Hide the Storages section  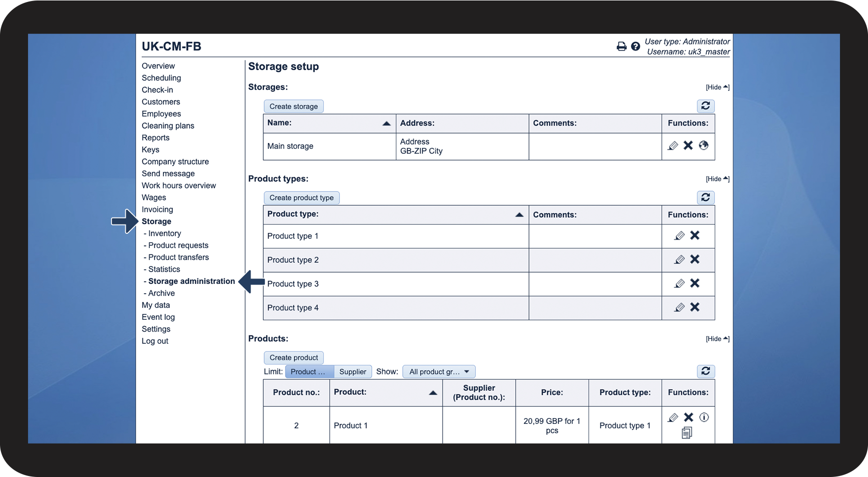click(x=717, y=87)
